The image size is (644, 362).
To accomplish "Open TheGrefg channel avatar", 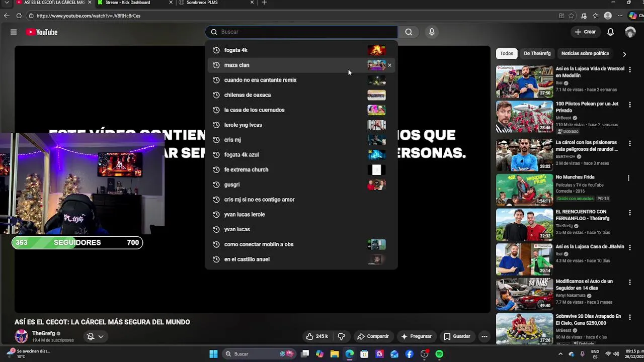I will (21, 336).
